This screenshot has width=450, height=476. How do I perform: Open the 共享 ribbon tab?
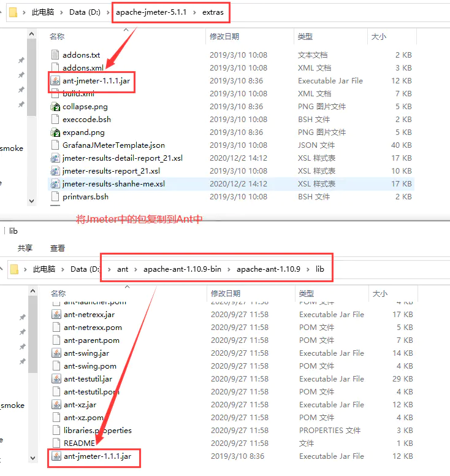(25, 248)
